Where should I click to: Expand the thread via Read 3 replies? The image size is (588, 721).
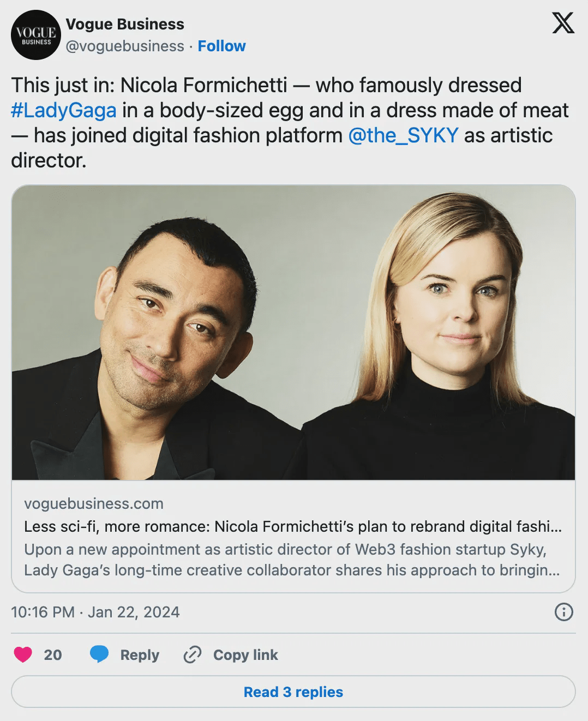click(x=293, y=692)
